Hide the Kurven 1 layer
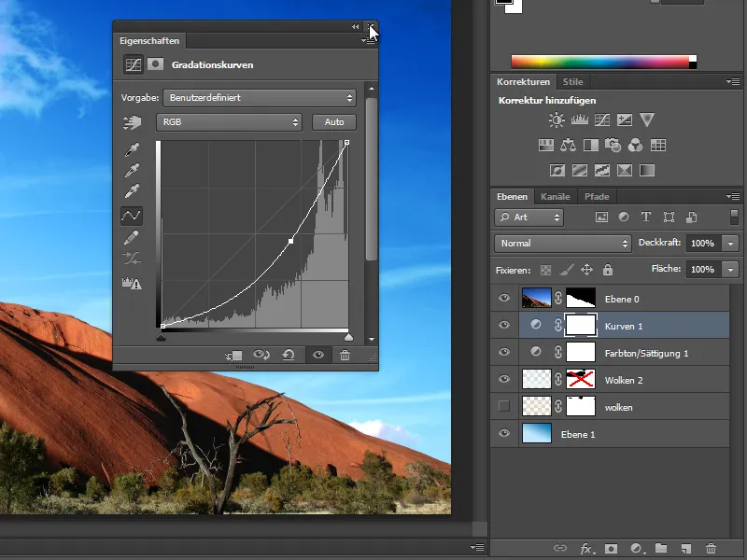This screenshot has height=560, width=747. point(504,325)
